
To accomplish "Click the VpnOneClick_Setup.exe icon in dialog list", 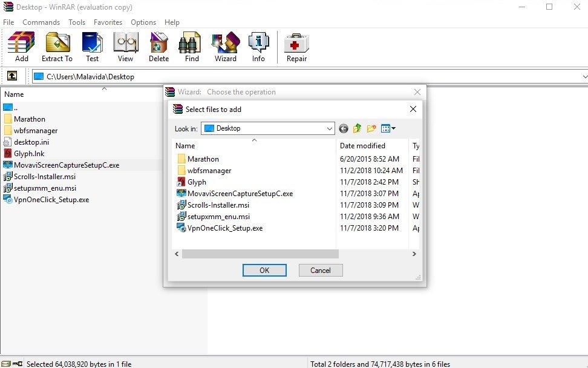I will pyautogui.click(x=181, y=228).
